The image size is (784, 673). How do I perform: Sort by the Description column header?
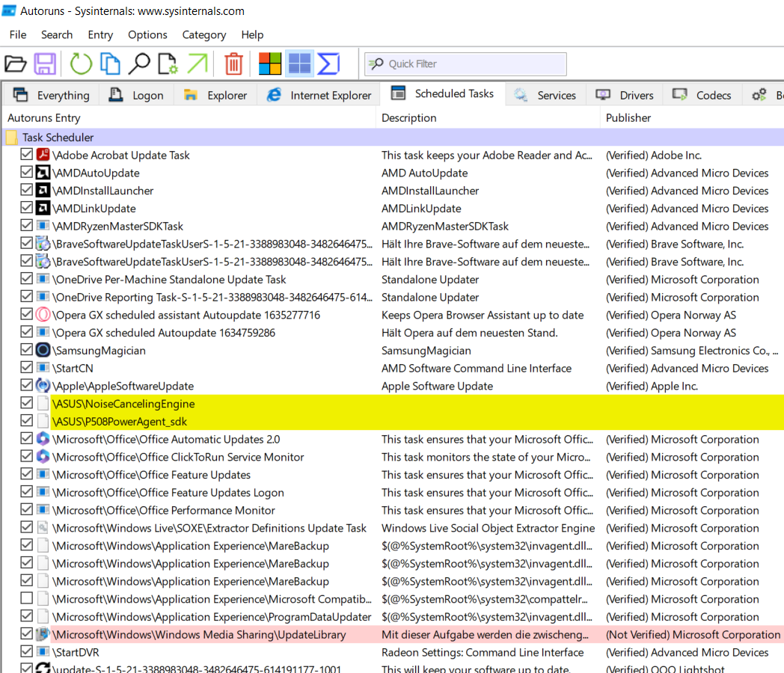[488, 118]
